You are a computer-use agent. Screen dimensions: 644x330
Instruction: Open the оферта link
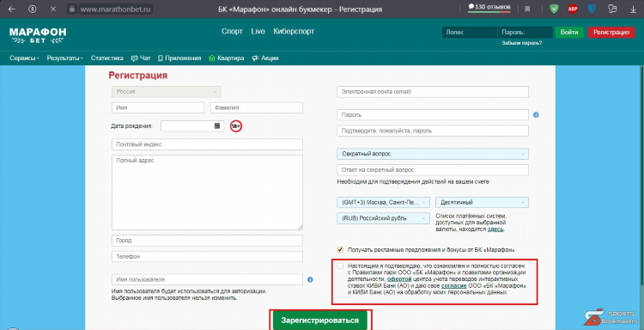399,278
